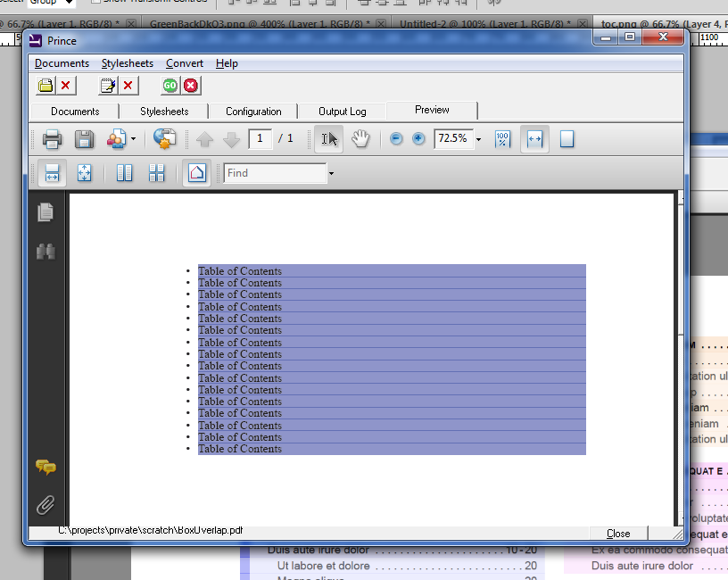The height and width of the screenshot is (580, 728).
Task: Open the 72.5% zoom level dropdown
Action: pos(478,140)
